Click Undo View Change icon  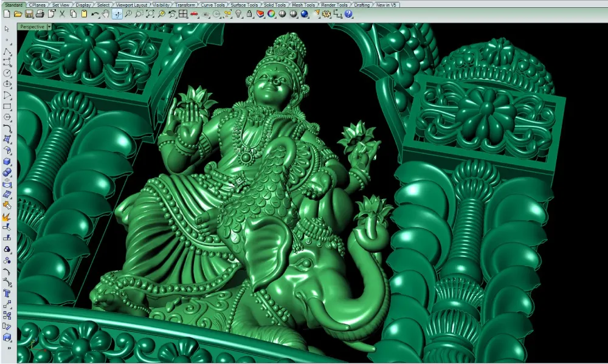tap(172, 14)
